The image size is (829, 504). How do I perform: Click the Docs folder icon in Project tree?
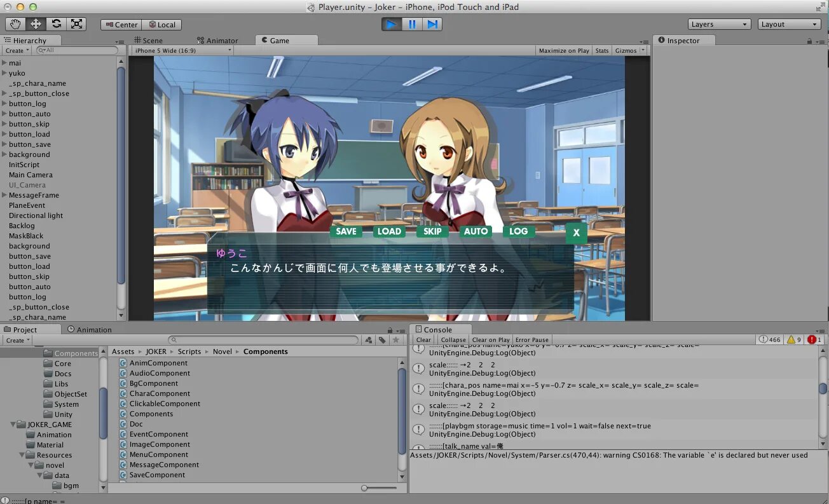[x=48, y=374]
